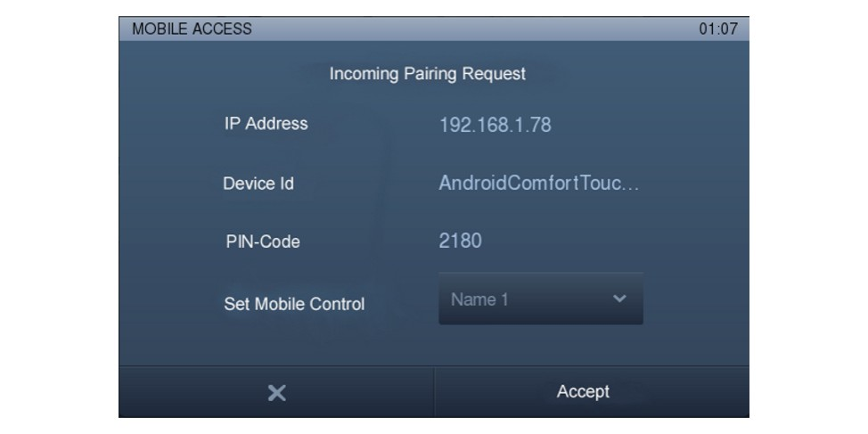
Task: Click the Incoming Pairing Request heading
Action: pyautogui.click(x=428, y=74)
